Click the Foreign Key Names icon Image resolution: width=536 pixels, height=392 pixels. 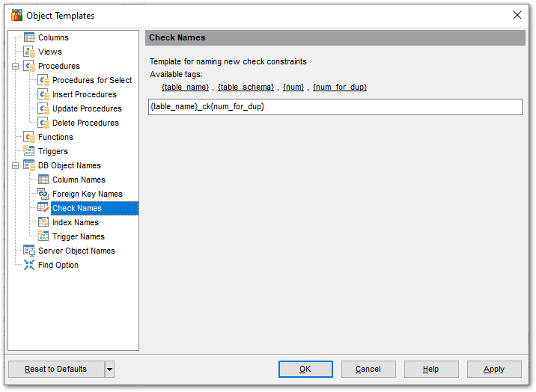tap(43, 194)
